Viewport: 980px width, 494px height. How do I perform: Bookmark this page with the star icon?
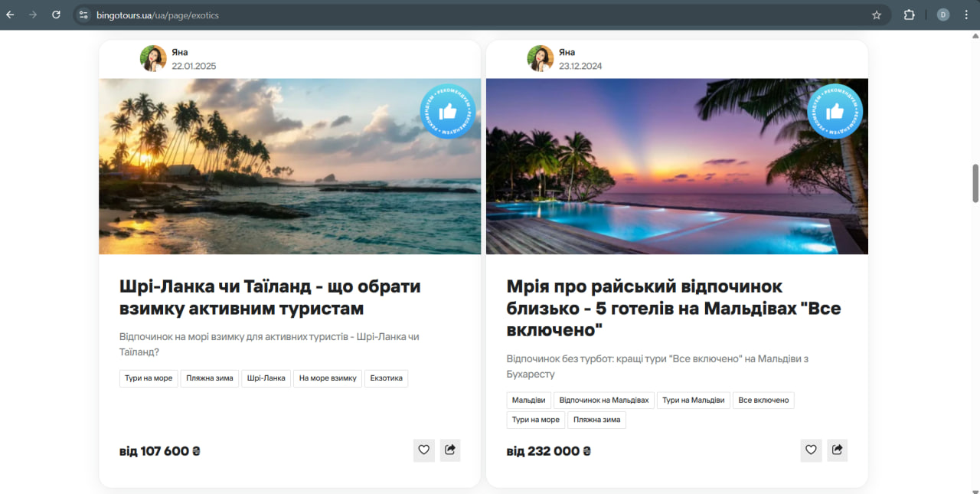(877, 15)
